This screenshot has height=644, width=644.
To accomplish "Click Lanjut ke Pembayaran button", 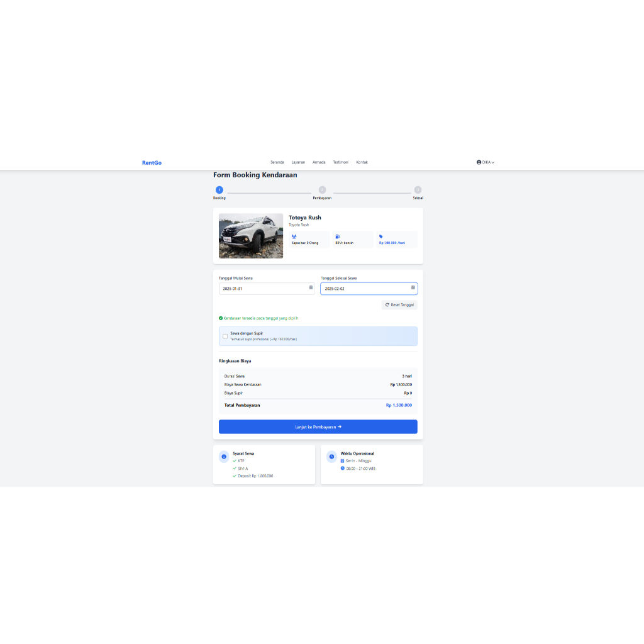I will 318,426.
